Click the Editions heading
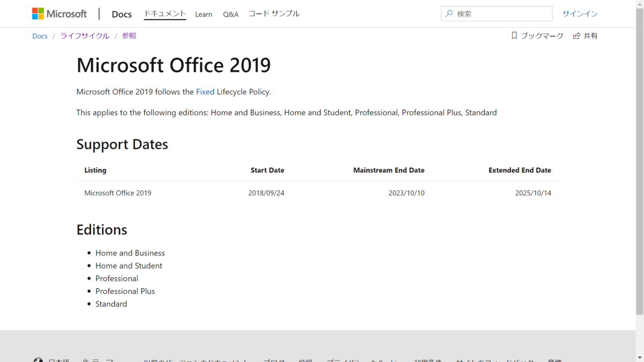Screen dimensions: 644x362 [x=102, y=230]
